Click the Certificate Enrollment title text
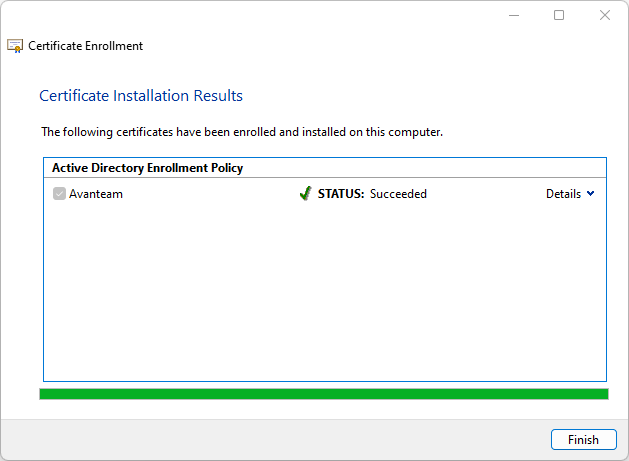Screen dimensions: 629x461 (x=85, y=46)
